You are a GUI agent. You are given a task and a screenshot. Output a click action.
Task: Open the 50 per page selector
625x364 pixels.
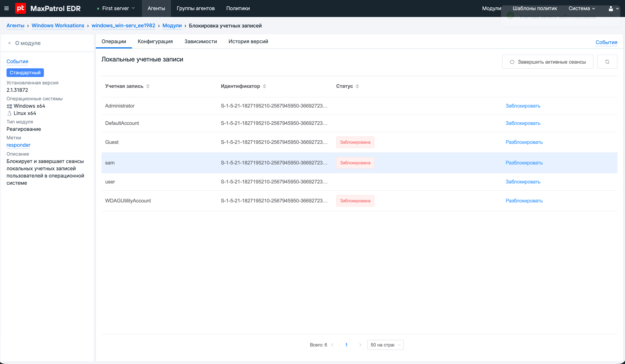point(385,345)
